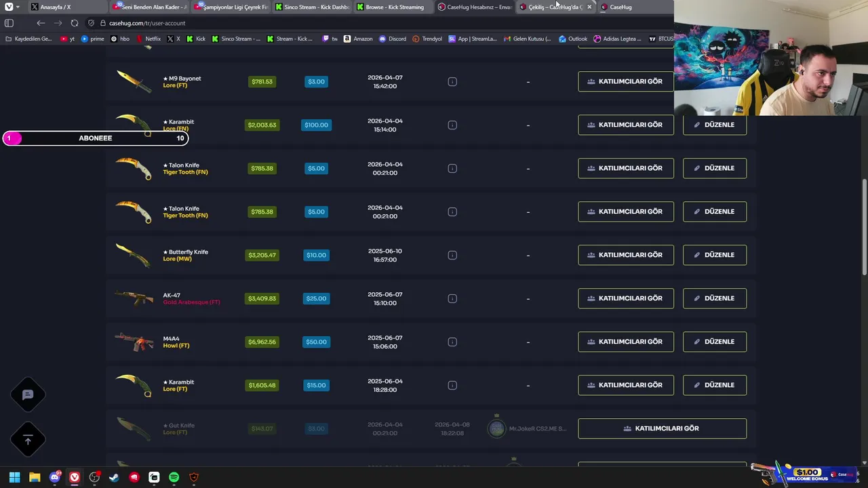This screenshot has width=868, height=488.
Task: Click DÜZENLE for Karambit $100.00 row
Action: 715,125
